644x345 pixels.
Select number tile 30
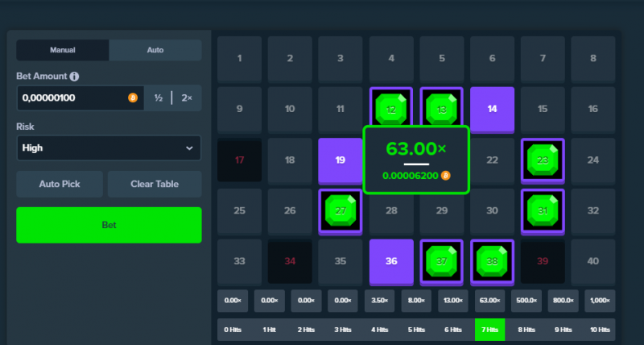pyautogui.click(x=492, y=211)
